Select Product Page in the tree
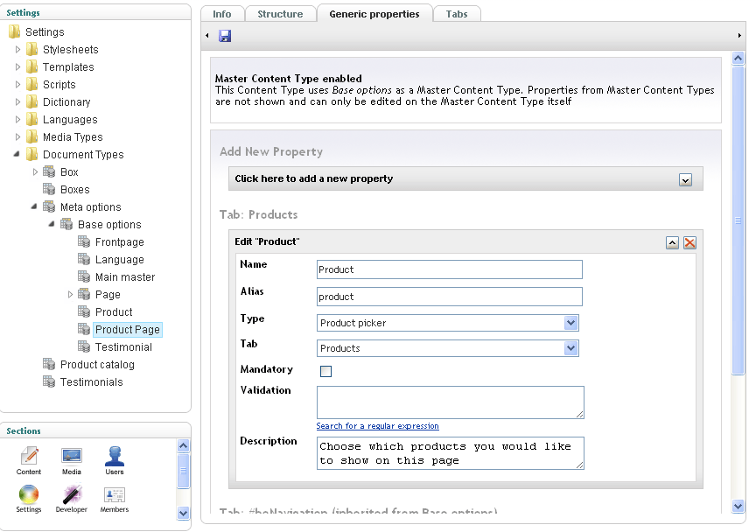The image size is (756, 532). [127, 329]
